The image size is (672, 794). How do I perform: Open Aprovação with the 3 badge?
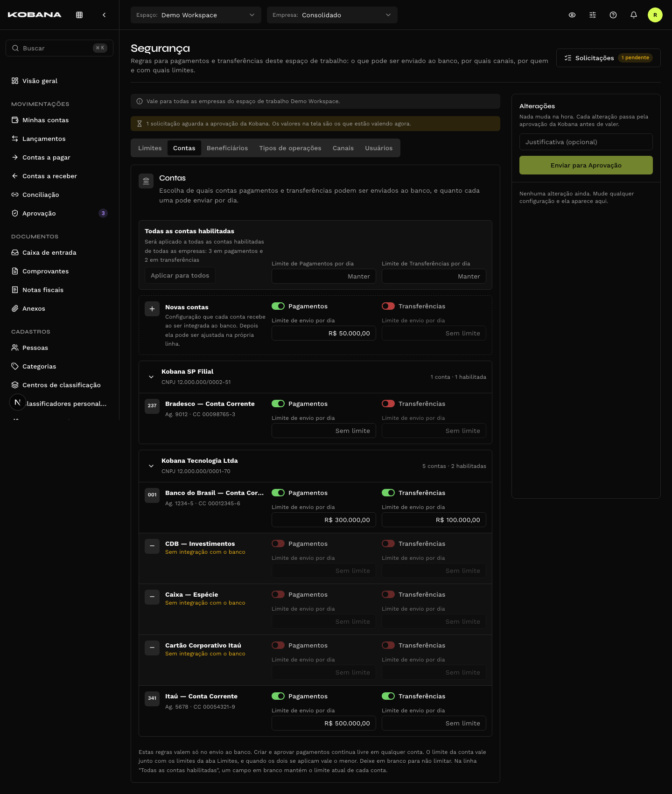click(59, 213)
